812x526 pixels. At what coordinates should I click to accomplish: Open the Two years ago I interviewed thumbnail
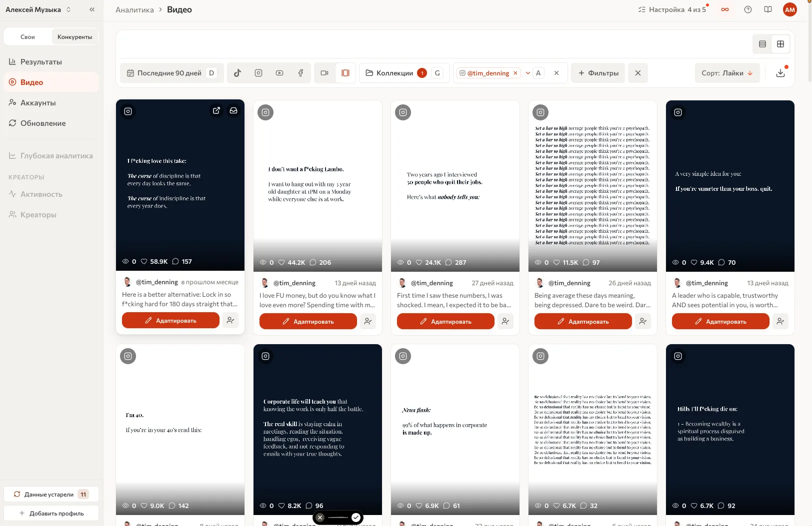pos(455,186)
